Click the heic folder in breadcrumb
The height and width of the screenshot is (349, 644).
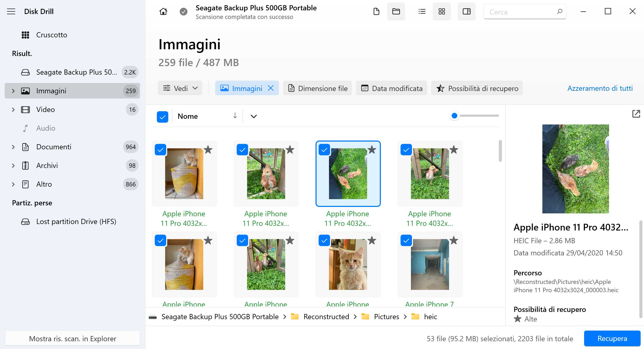click(430, 317)
